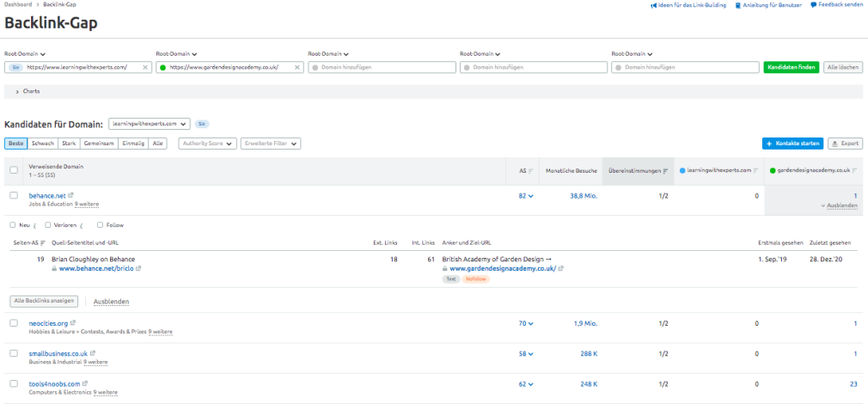Click Kontakte starten button
The width and height of the screenshot is (868, 404).
[x=792, y=144]
